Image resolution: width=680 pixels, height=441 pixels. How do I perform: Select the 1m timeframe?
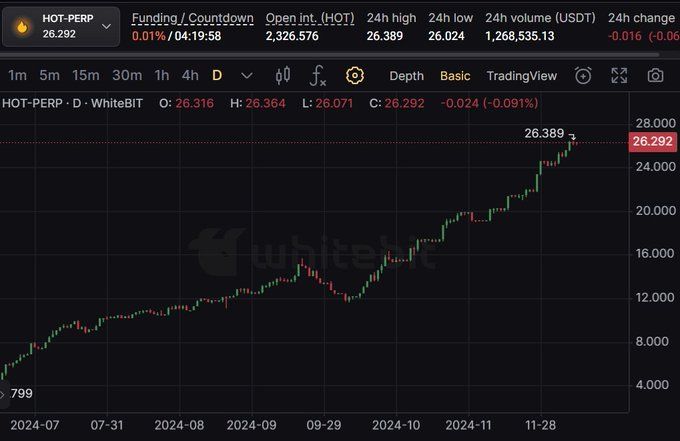point(17,75)
